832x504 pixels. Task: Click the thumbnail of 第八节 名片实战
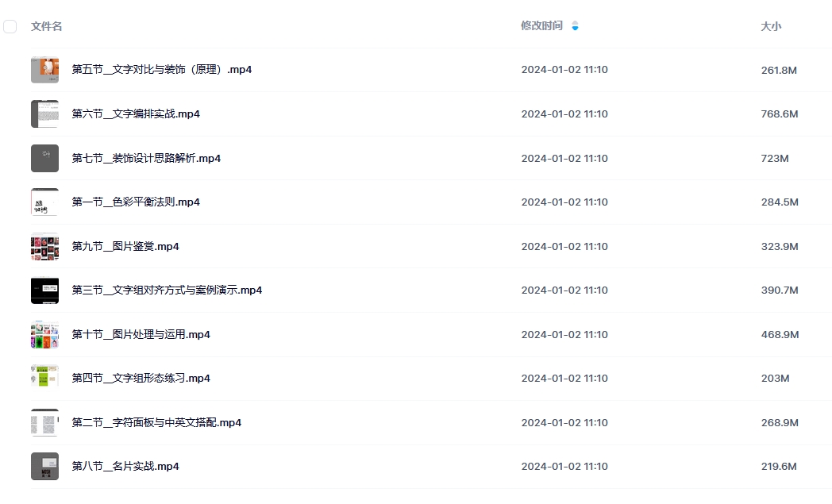pyautogui.click(x=45, y=467)
